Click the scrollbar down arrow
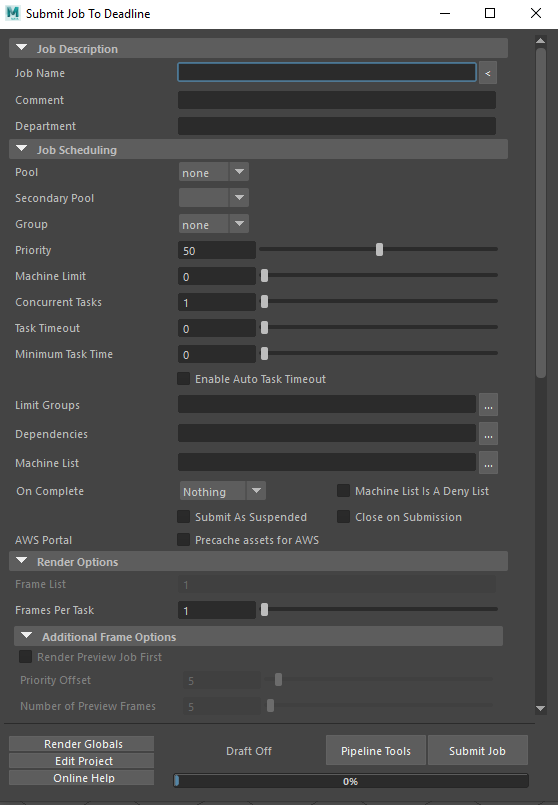Image resolution: width=558 pixels, height=805 pixels. pos(541,708)
